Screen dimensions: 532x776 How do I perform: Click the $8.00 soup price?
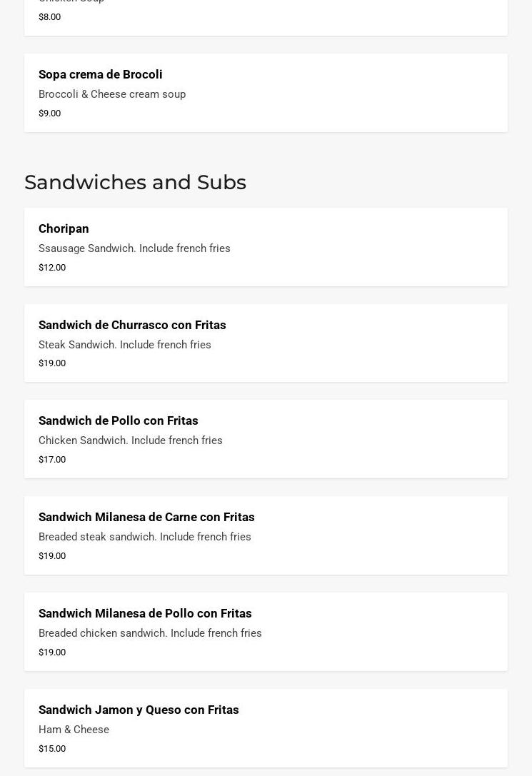[49, 17]
